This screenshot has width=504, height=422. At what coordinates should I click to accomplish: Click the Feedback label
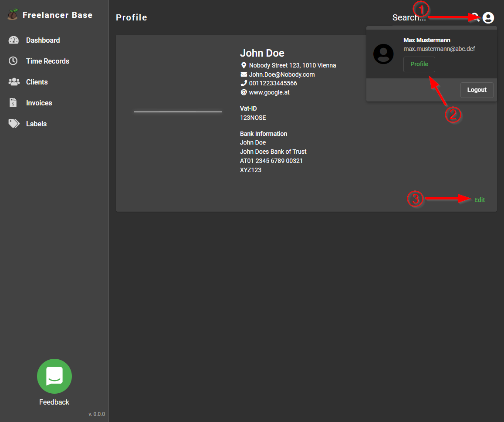pyautogui.click(x=54, y=402)
